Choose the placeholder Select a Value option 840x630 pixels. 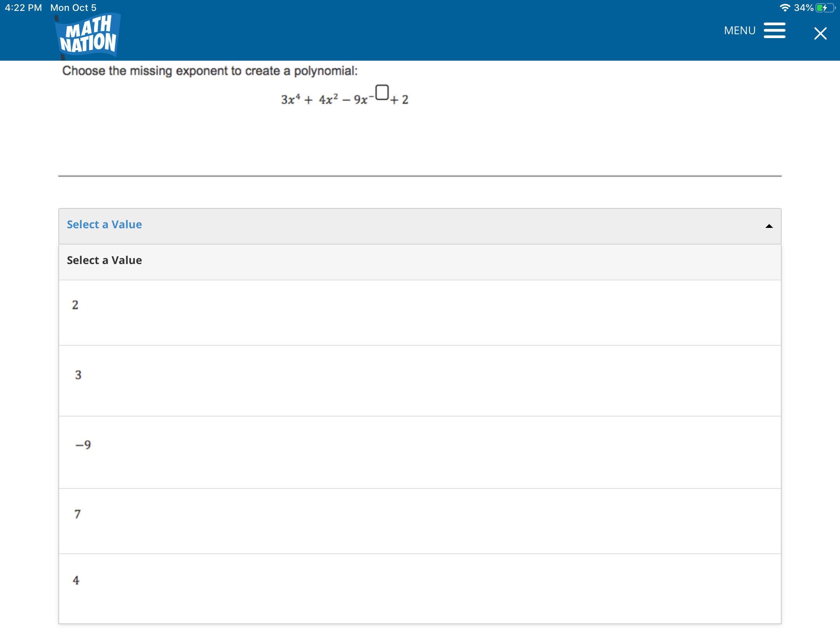click(x=104, y=260)
